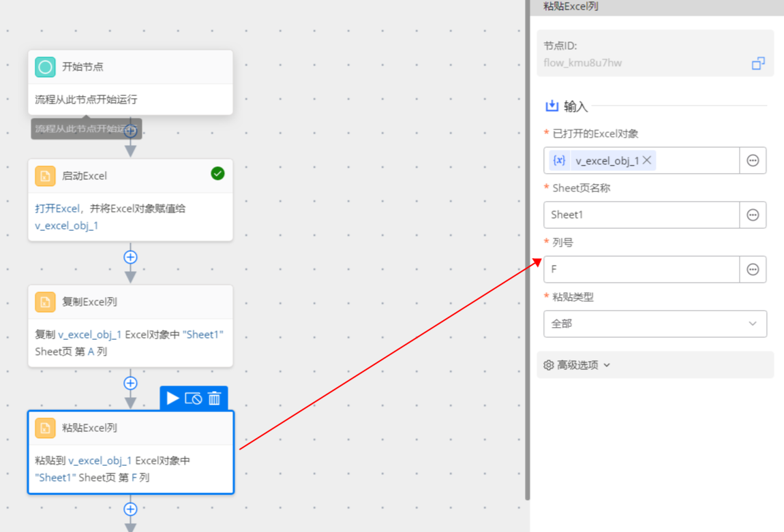
Task: Click 流程从此节点开始运行 description in start node
Action: point(86,99)
